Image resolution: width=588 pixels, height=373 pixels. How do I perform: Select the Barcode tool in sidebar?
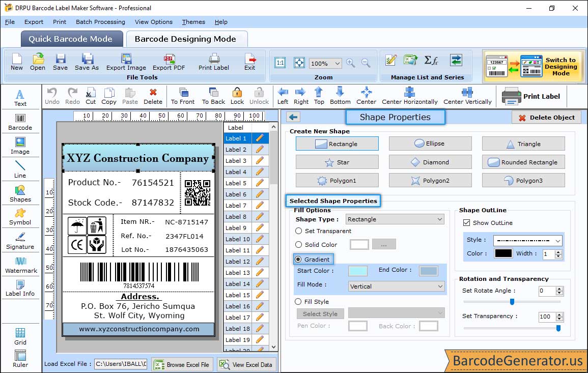click(x=20, y=122)
